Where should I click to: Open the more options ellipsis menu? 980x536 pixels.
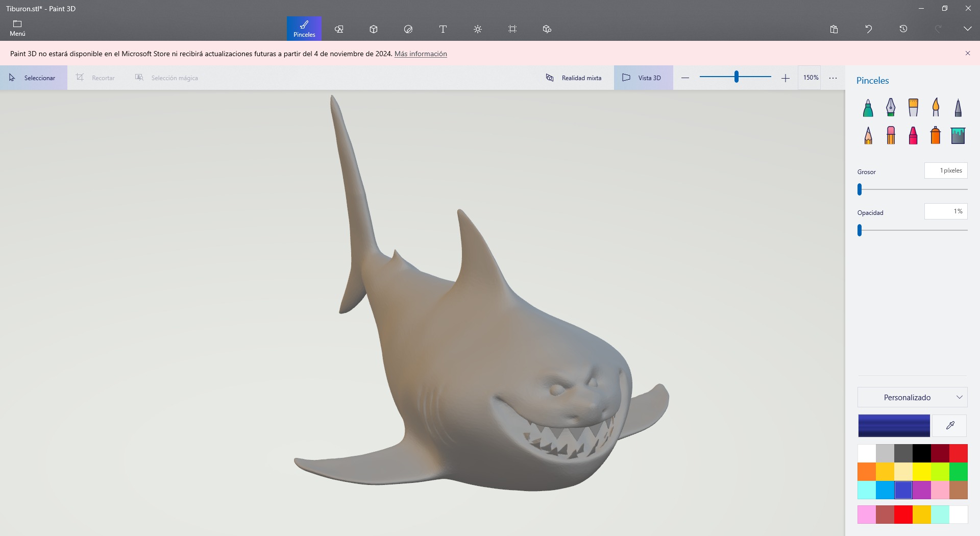(x=833, y=78)
